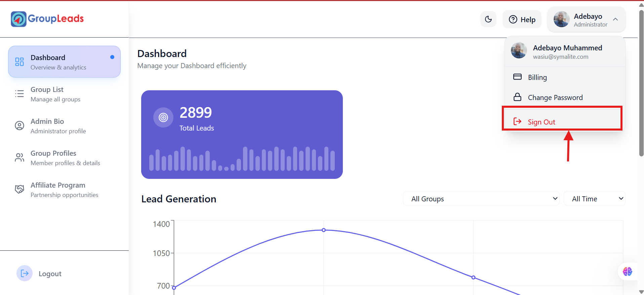The image size is (644, 295).
Task: Click the Logout arrow icon
Action: (25, 274)
